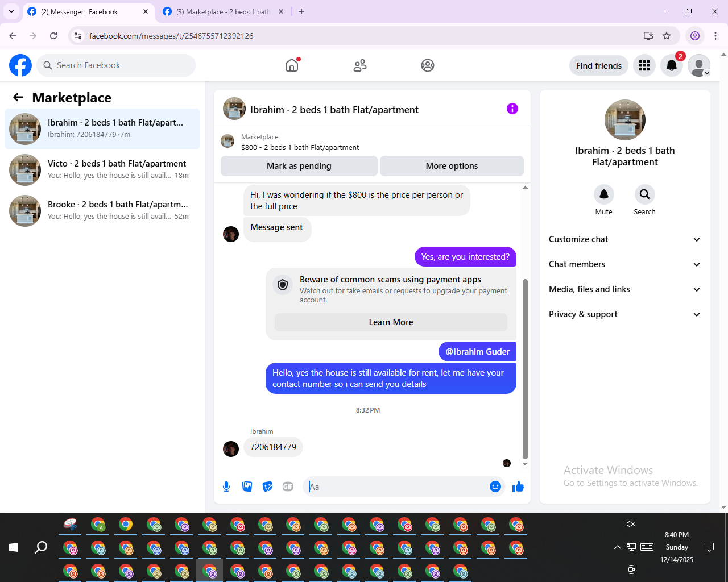
Task: Expand Chat members section
Action: (624, 264)
